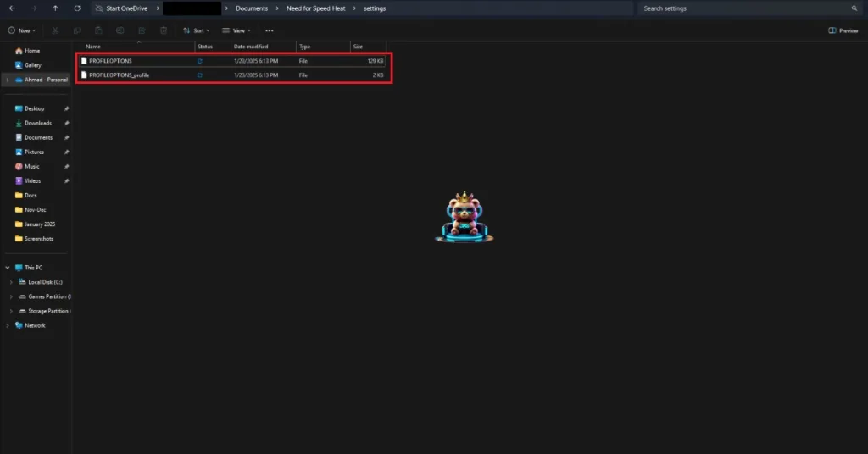Expand Local Disk (C:) node
Viewport: 868px width, 454px height.
coord(11,282)
